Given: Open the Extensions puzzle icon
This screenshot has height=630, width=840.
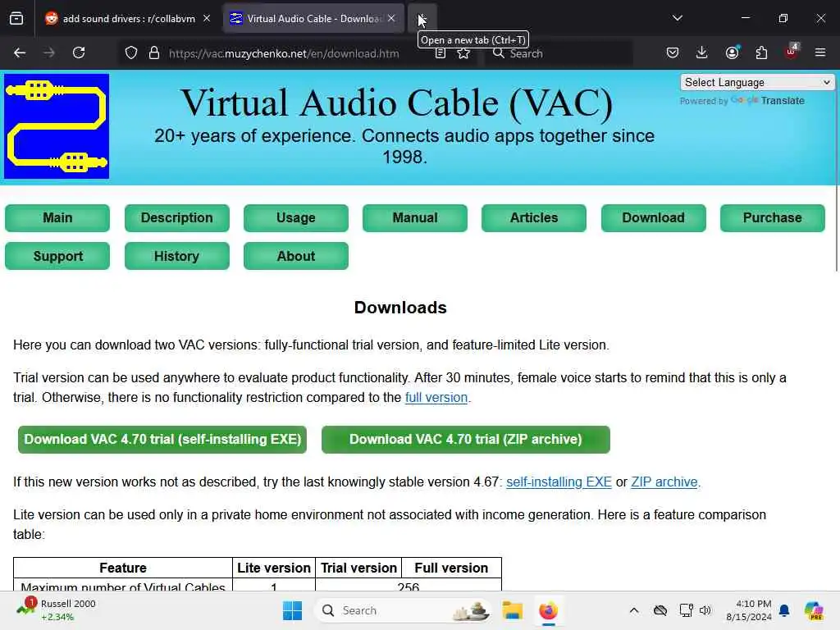Looking at the screenshot, I should pyautogui.click(x=761, y=52).
